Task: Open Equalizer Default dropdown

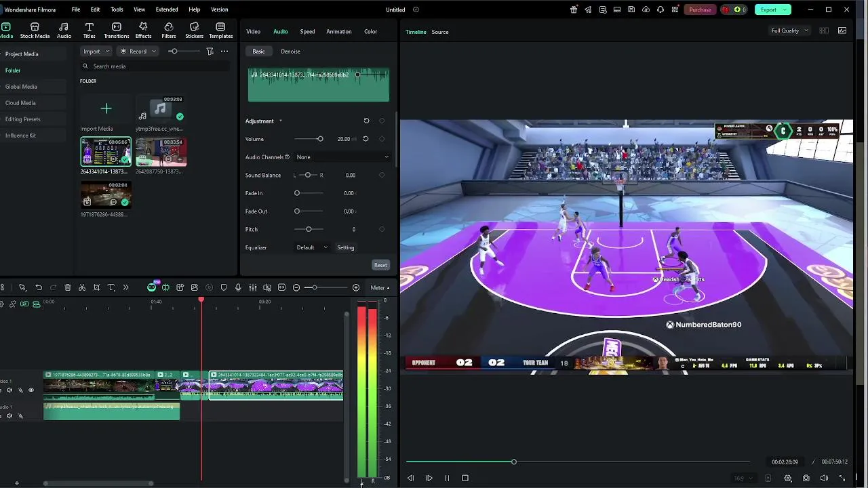Action: click(312, 247)
